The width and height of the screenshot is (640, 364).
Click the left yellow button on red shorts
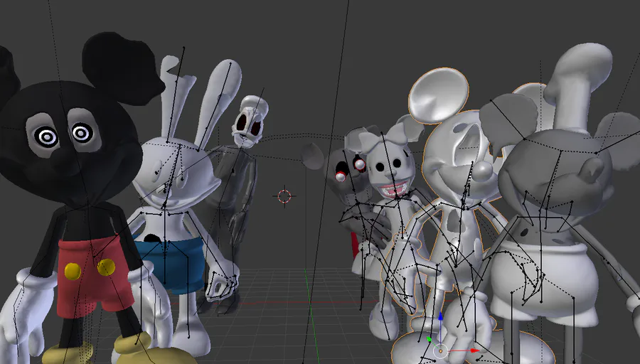coord(73,271)
